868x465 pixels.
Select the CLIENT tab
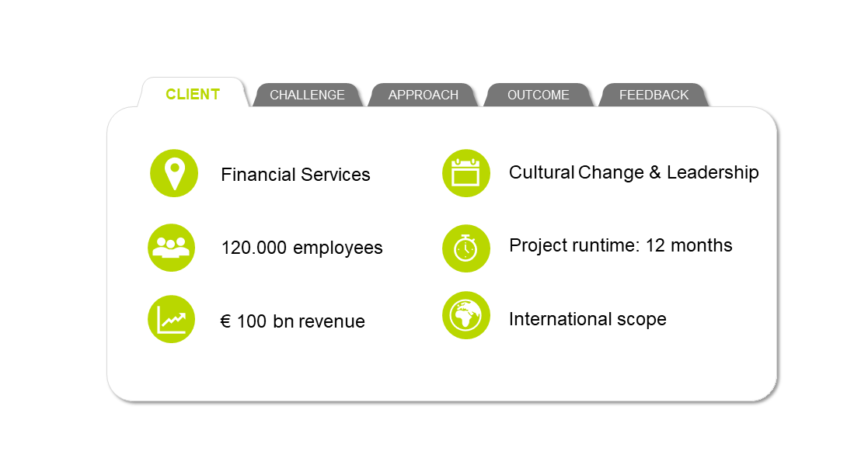coord(193,94)
